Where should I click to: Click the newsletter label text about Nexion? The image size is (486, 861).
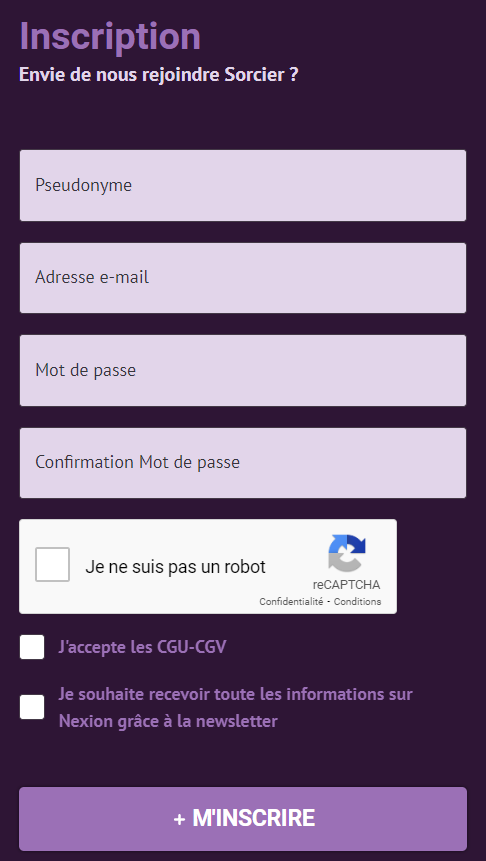(236, 707)
